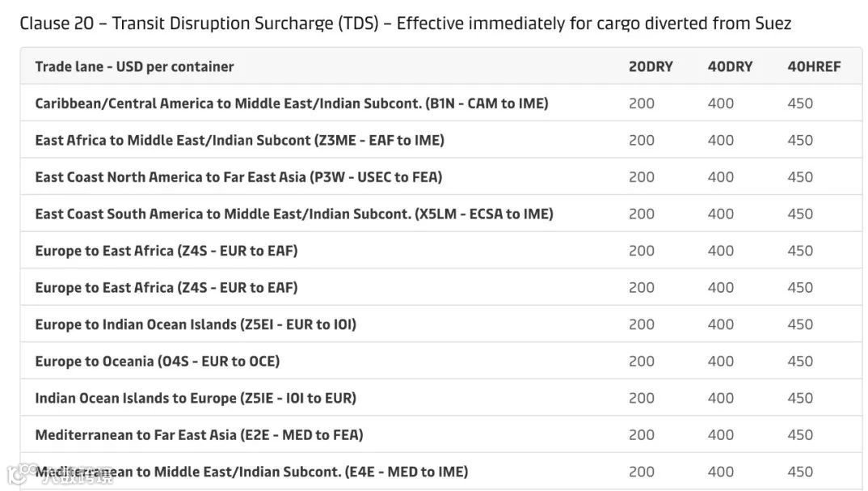Select the Europe to Indian Ocean Islands lane
The height and width of the screenshot is (491, 868).
pyautogui.click(x=196, y=324)
